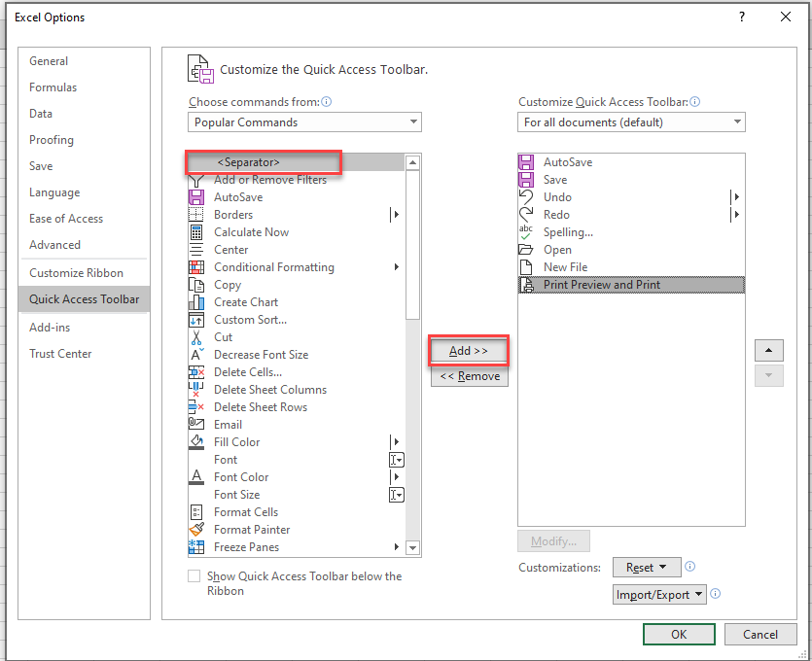812x661 pixels.
Task: Go to the Proofing options category
Action: tap(84, 140)
